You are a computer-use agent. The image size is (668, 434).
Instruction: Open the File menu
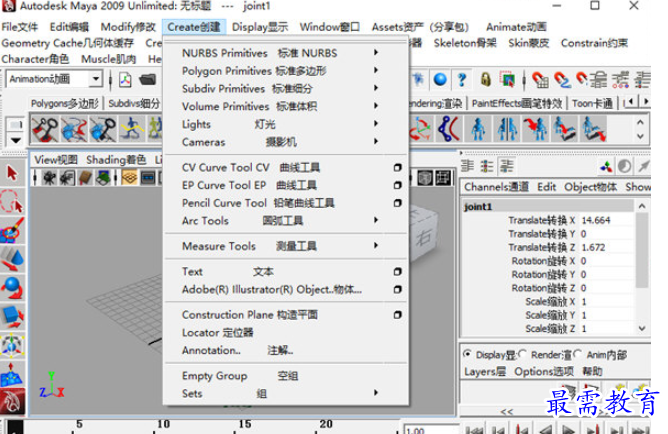click(20, 27)
